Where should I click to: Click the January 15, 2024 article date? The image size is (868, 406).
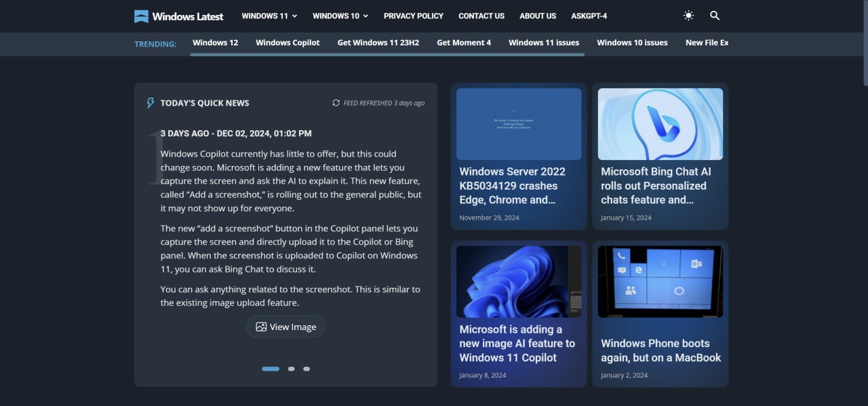coord(626,218)
